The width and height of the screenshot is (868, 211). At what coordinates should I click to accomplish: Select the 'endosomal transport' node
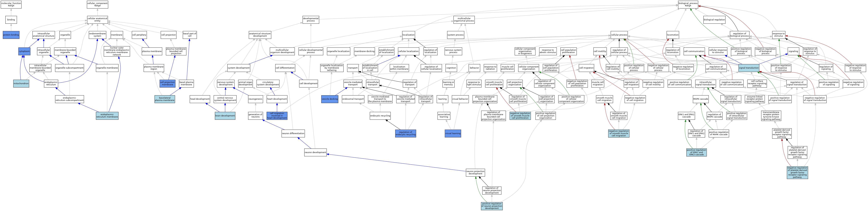pos(353,99)
